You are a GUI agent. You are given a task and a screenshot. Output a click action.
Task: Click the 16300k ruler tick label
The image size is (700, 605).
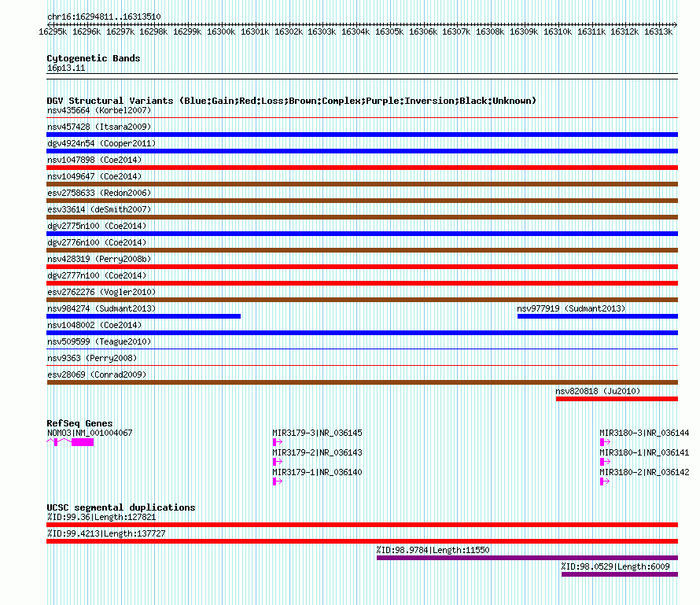[x=221, y=31]
